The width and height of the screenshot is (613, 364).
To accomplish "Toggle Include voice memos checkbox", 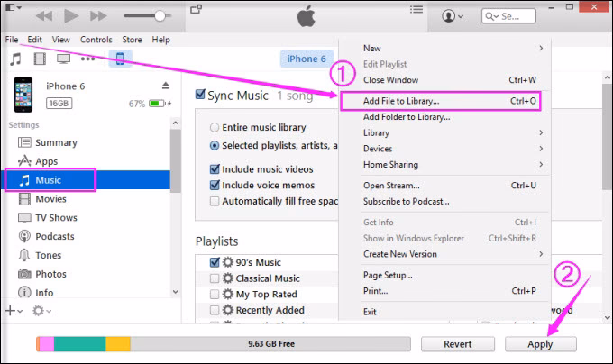I will [215, 185].
